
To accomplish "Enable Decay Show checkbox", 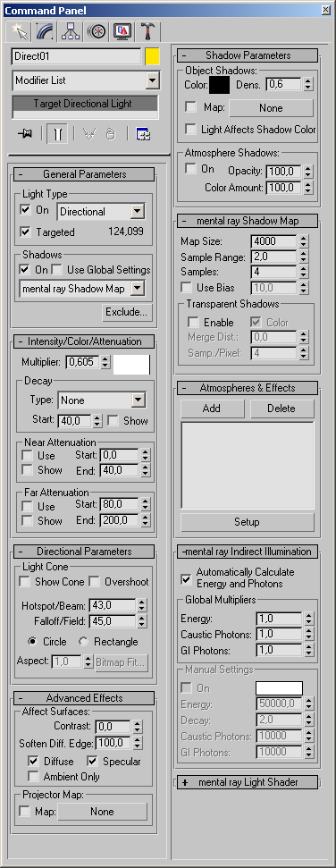I will point(113,421).
